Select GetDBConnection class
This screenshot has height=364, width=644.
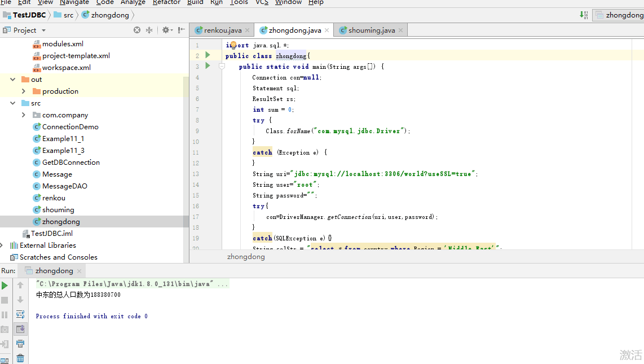coord(66,163)
